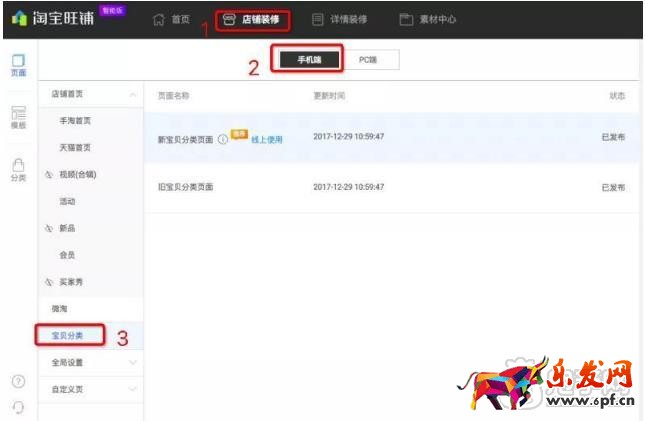
Task: Click the 页面名称 column header
Action: click(x=174, y=96)
